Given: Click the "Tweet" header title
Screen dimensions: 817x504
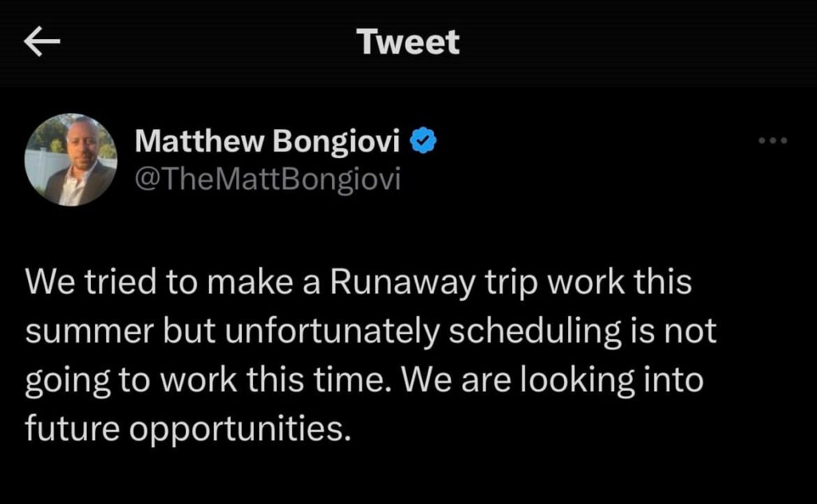Looking at the screenshot, I should [408, 41].
